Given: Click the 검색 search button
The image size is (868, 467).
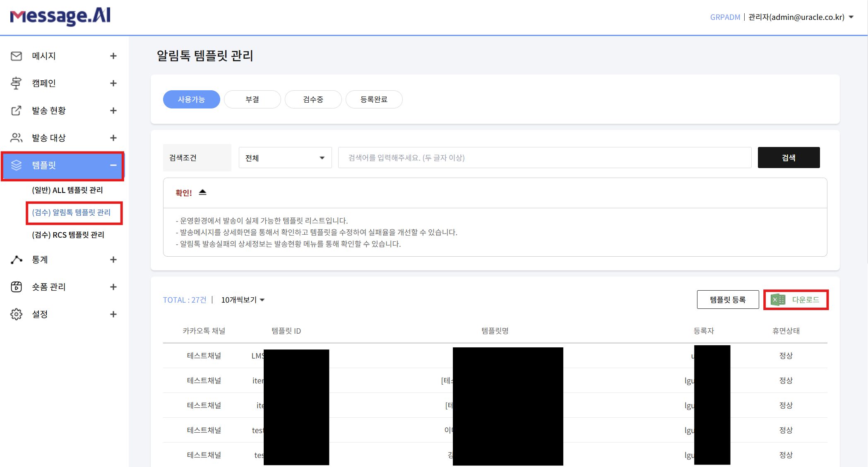Looking at the screenshot, I should tap(789, 157).
